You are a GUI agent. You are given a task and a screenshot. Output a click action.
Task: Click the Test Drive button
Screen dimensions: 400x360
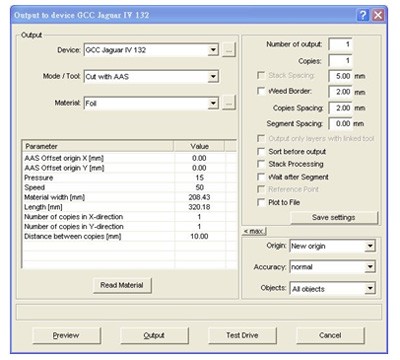click(242, 335)
